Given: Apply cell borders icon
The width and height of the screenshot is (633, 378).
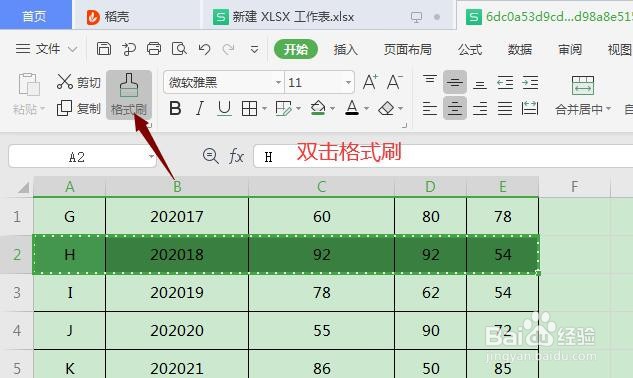Looking at the screenshot, I should tap(249, 109).
